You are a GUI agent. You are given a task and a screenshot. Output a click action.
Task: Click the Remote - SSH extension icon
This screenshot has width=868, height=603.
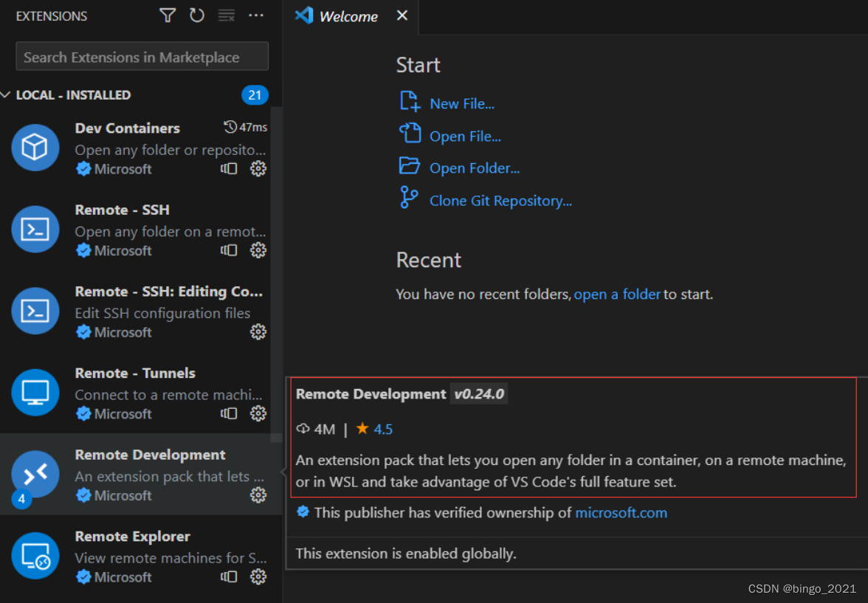[x=35, y=229]
